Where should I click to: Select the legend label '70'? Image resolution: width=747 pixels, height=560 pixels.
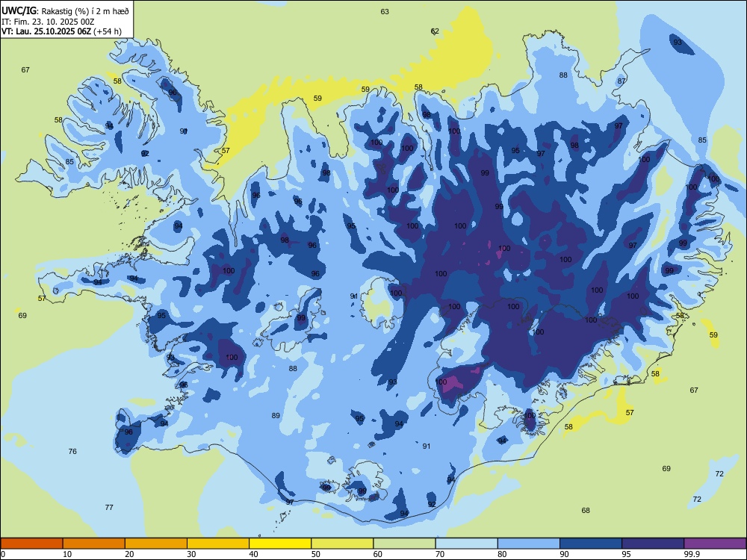[x=440, y=554]
